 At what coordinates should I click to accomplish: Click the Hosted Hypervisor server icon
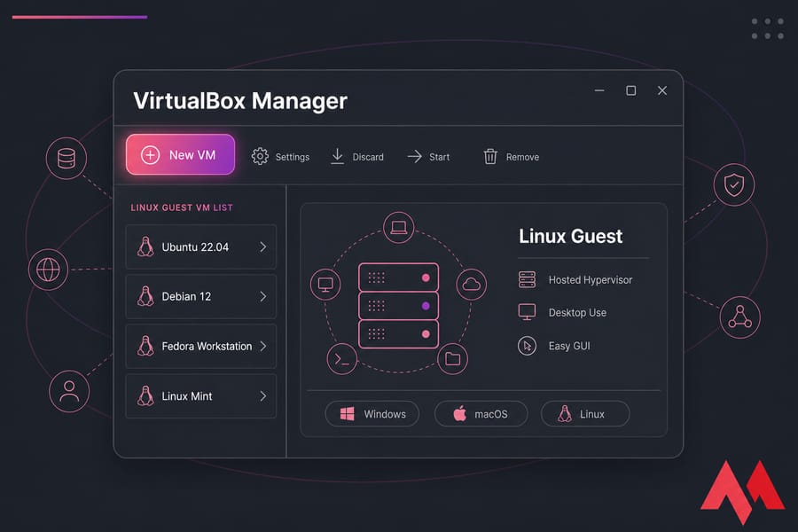[x=527, y=279]
